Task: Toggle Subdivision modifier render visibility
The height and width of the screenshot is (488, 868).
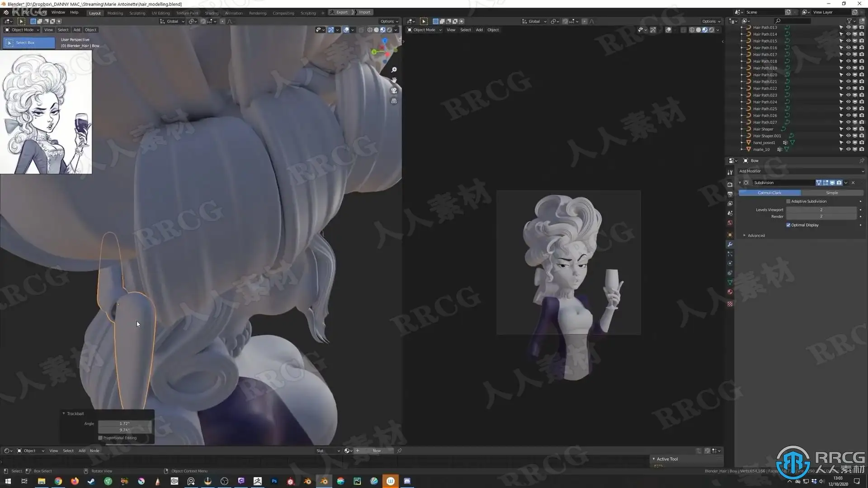Action: [839, 183]
